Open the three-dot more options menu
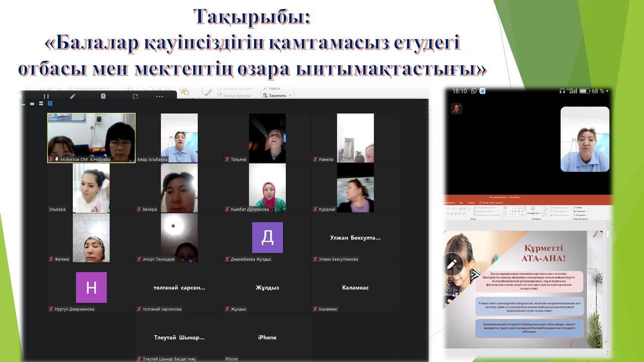The height and width of the screenshot is (362, 644). pos(159,97)
